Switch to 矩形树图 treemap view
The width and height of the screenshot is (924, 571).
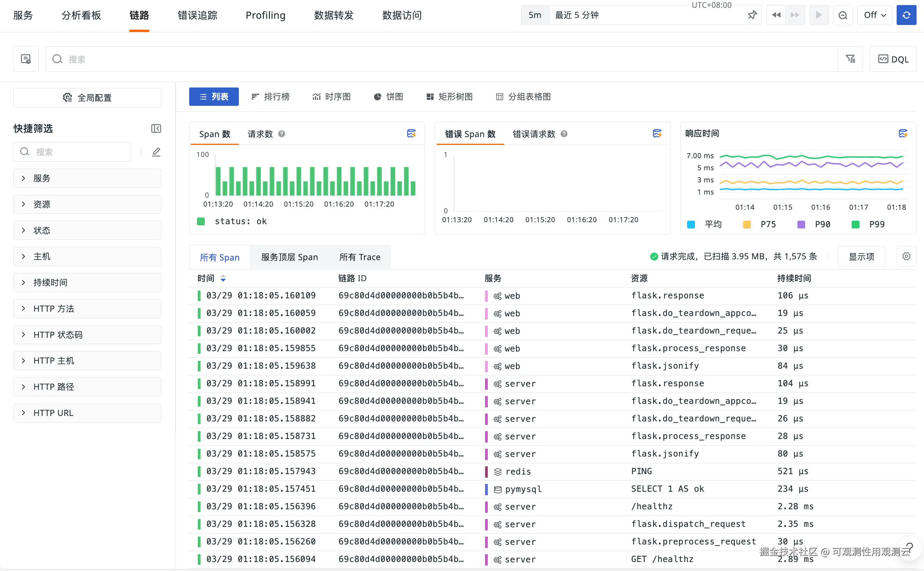tap(449, 96)
